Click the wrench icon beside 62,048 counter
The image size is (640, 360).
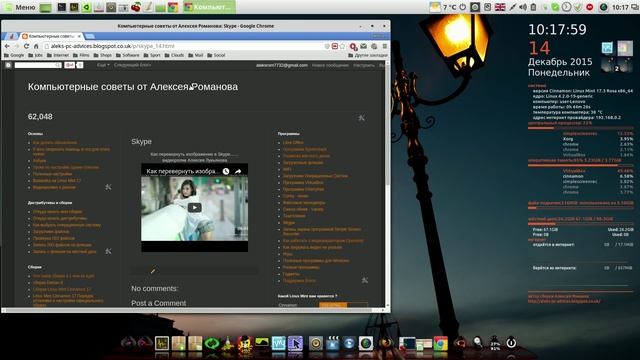[x=361, y=118]
